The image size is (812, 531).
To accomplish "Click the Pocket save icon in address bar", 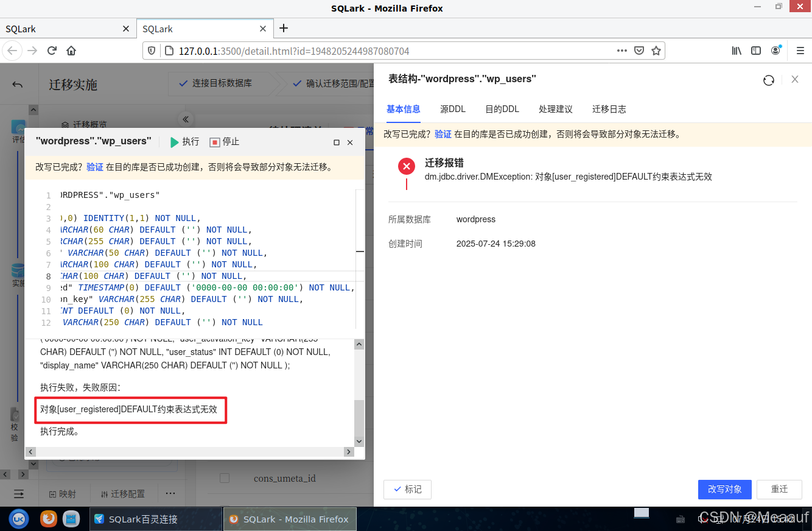I will click(639, 51).
